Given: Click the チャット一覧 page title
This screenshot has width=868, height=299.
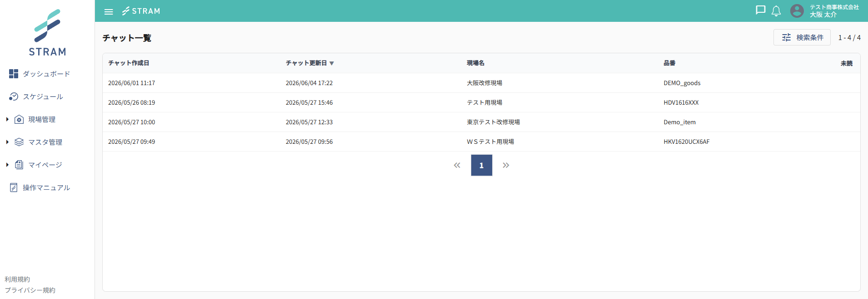Looking at the screenshot, I should 127,38.
